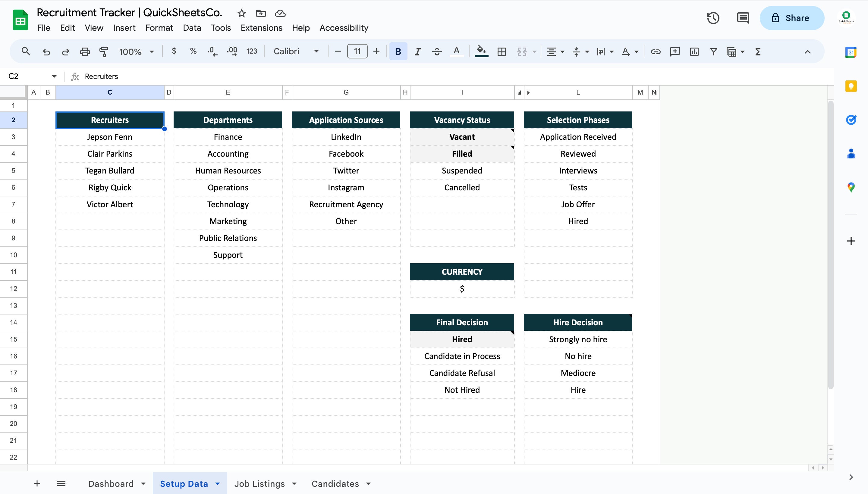868x494 pixels.
Task: Create a filter with the filter icon
Action: (x=713, y=51)
